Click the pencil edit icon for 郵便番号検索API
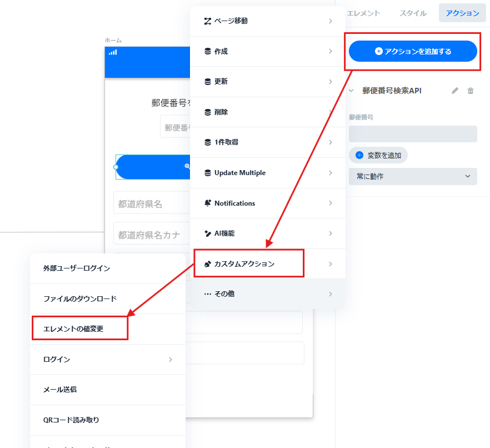The height and width of the screenshot is (448, 490). [455, 91]
